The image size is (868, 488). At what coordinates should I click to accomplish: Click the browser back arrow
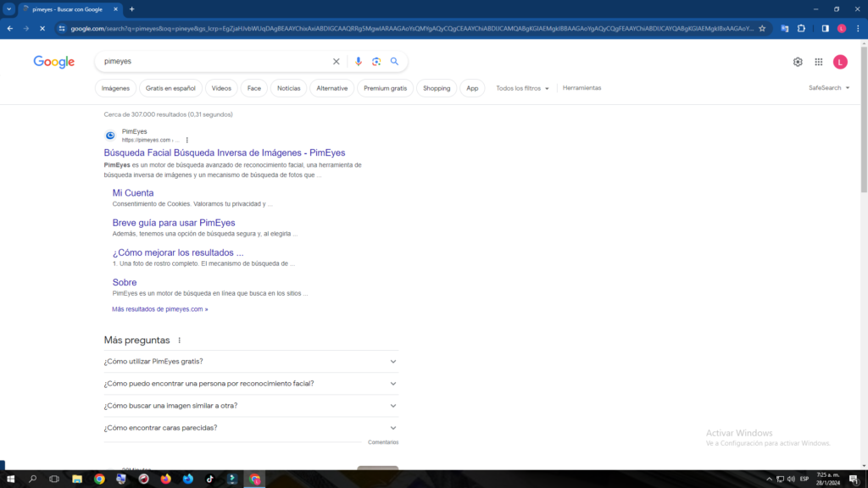point(10,28)
